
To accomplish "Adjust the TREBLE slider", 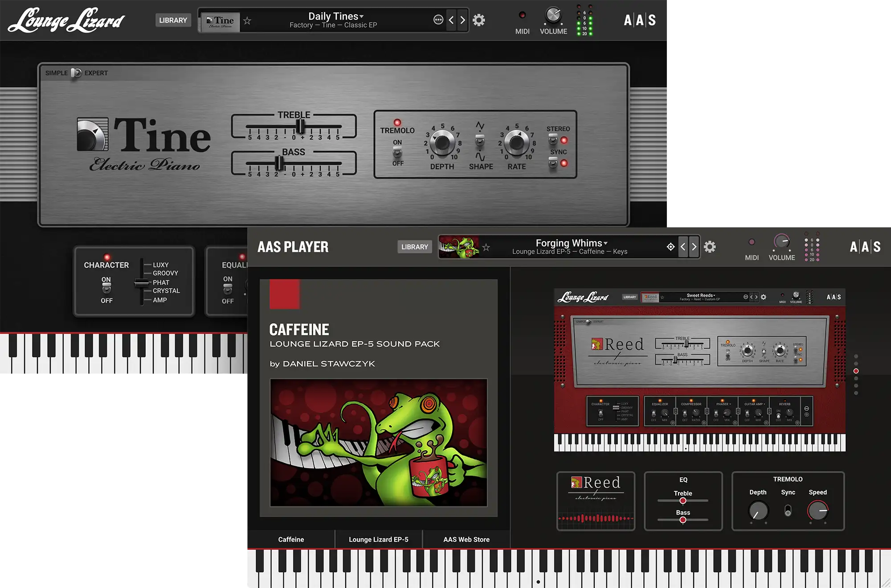I will point(301,127).
